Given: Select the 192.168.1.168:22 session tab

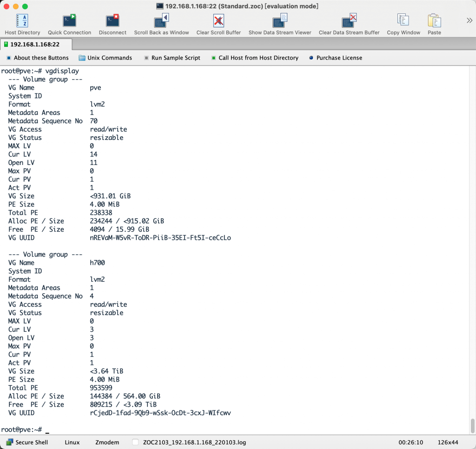Looking at the screenshot, I should click(x=36, y=44).
